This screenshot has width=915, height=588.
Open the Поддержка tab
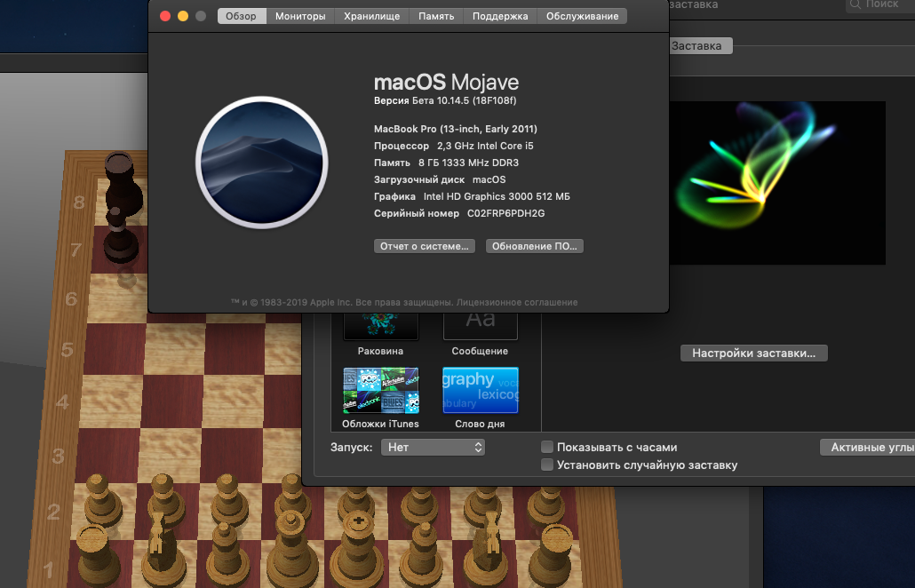500,16
